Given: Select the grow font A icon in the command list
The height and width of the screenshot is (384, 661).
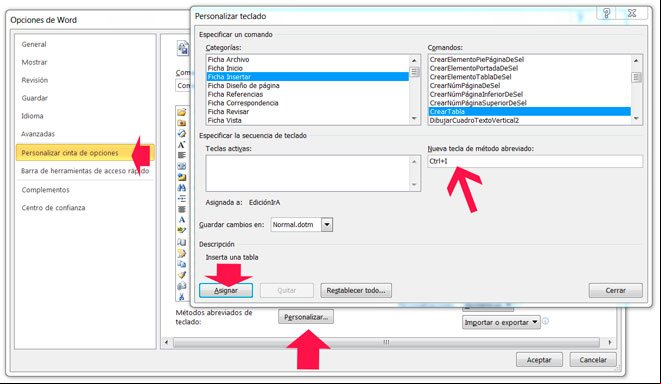Looking at the screenshot, I should 182,145.
